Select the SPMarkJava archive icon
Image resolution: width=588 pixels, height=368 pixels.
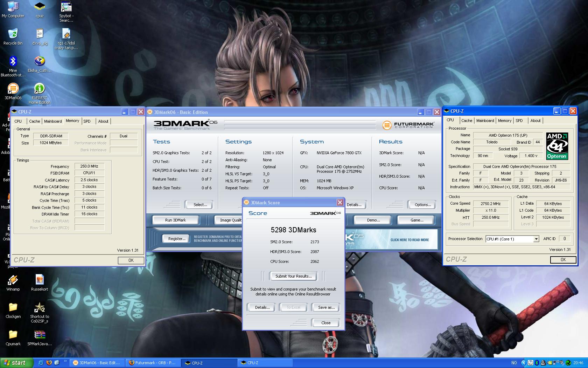click(x=40, y=338)
